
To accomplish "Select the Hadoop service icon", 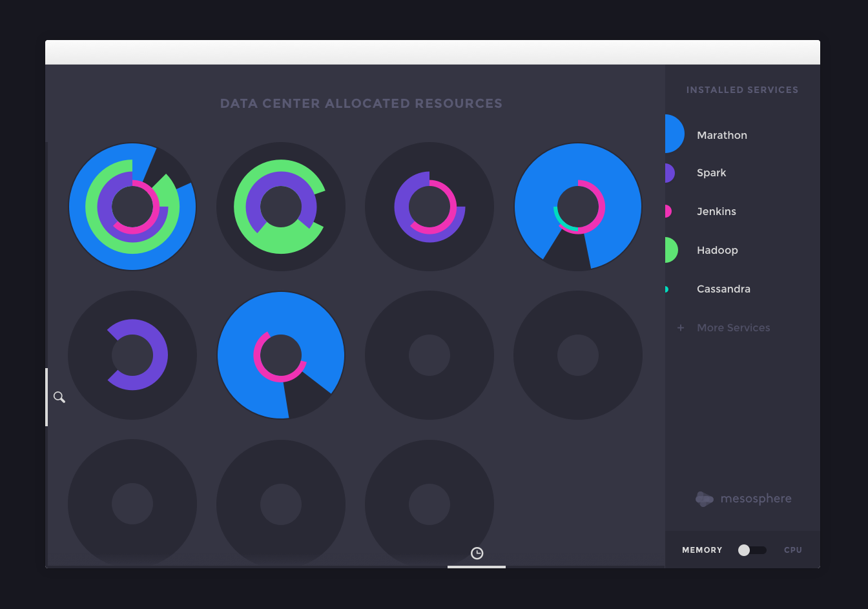I will click(x=670, y=250).
